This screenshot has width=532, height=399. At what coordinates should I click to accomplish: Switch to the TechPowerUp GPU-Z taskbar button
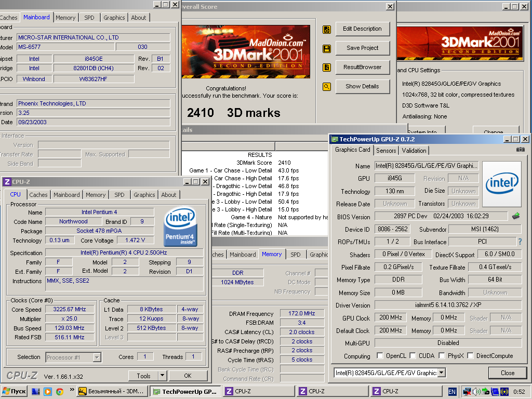[x=185, y=392]
